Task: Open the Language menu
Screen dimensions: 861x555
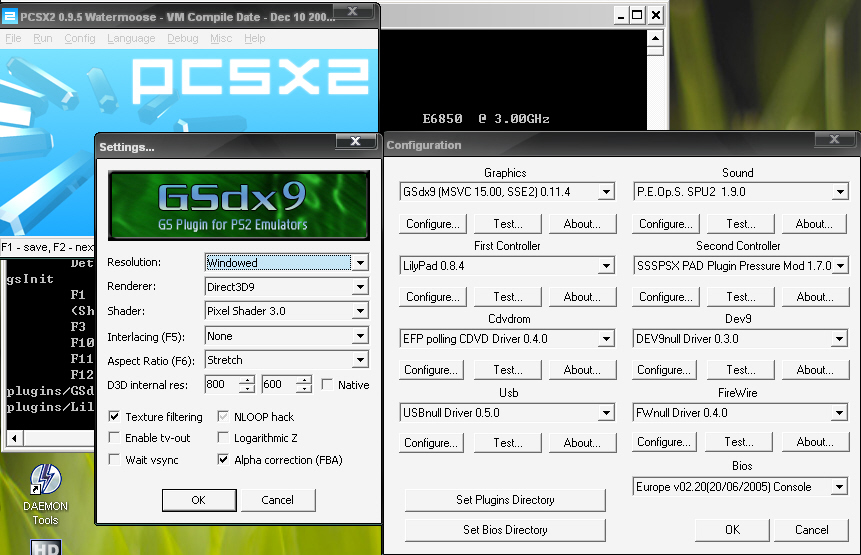Action: tap(131, 38)
